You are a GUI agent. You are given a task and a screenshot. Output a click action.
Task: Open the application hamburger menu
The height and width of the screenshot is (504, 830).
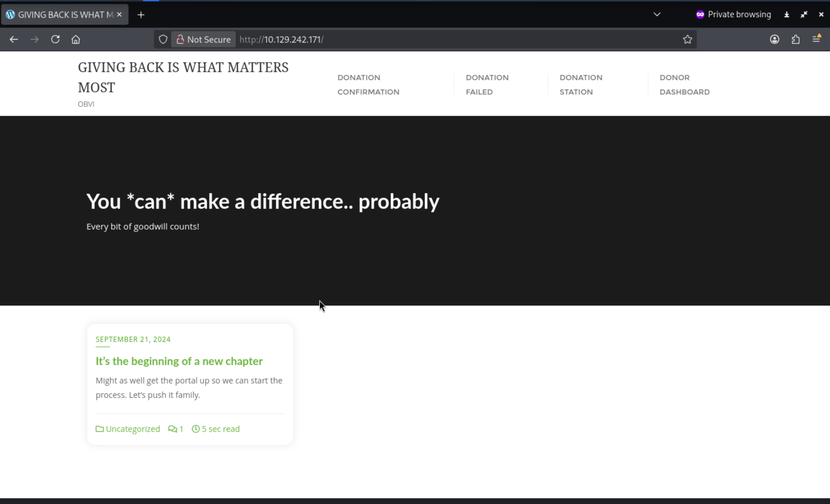click(816, 39)
